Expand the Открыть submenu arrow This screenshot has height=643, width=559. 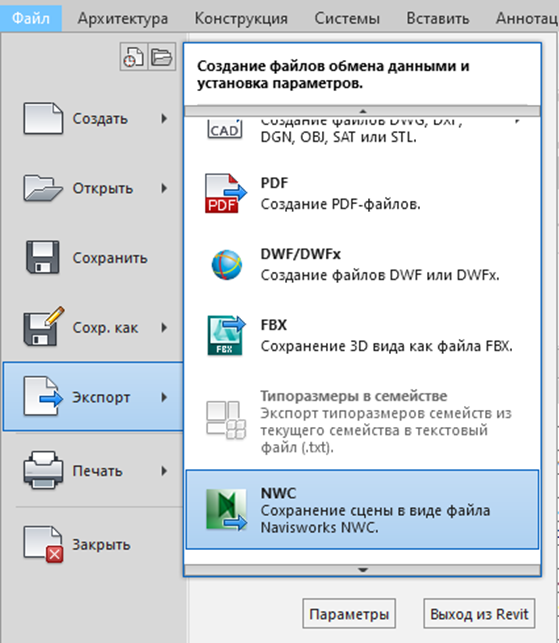point(164,188)
